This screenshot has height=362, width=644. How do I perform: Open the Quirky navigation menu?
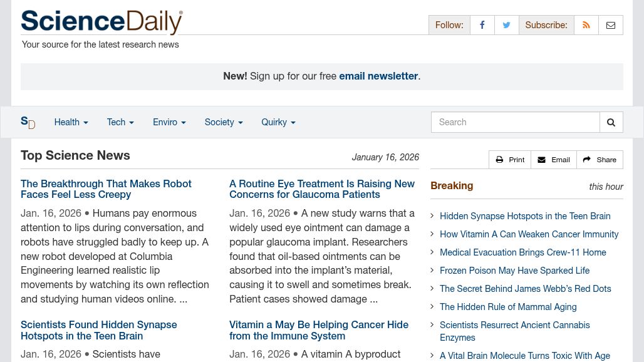(278, 122)
